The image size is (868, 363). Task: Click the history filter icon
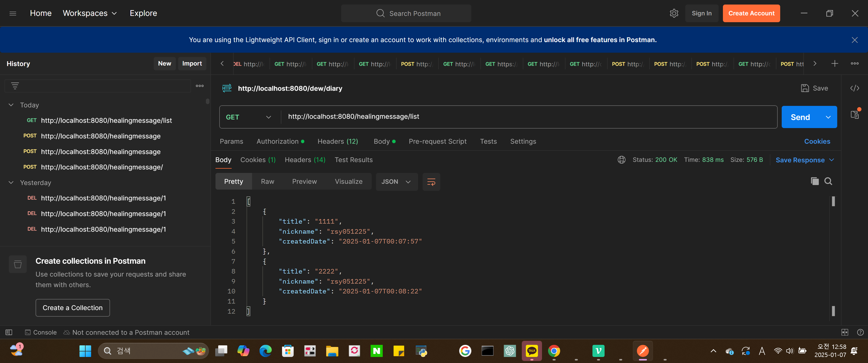click(x=15, y=86)
